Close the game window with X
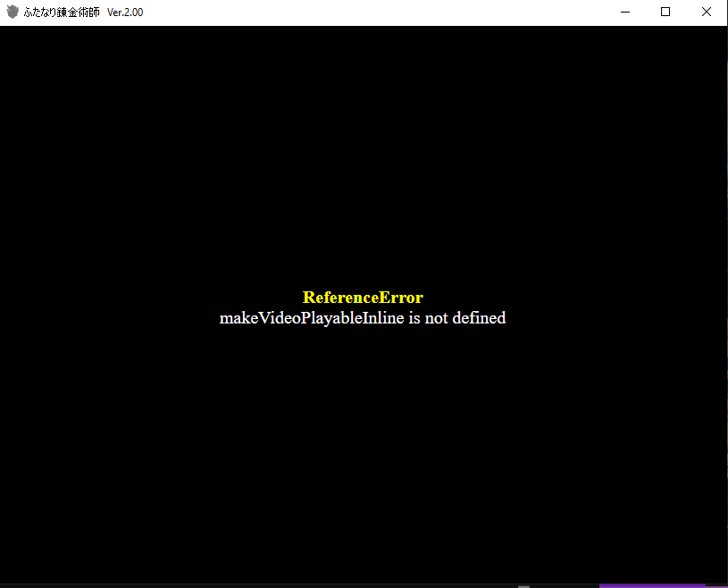728x588 pixels. tap(707, 13)
